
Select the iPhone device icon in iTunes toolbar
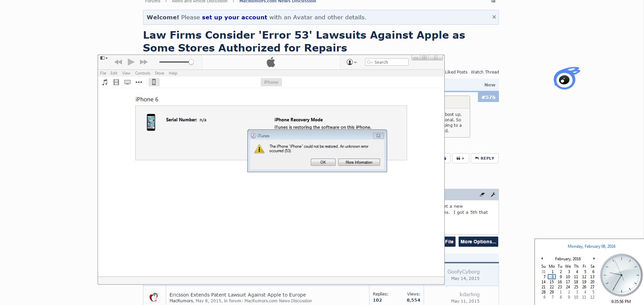click(x=154, y=82)
